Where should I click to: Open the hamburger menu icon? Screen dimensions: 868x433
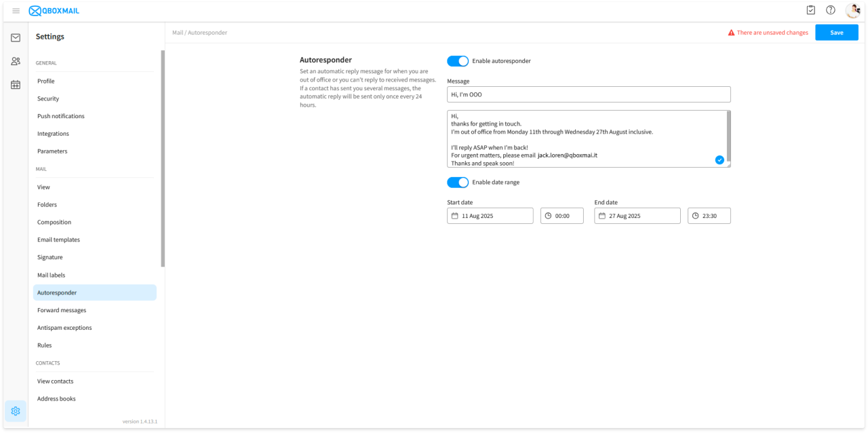pyautogui.click(x=16, y=11)
